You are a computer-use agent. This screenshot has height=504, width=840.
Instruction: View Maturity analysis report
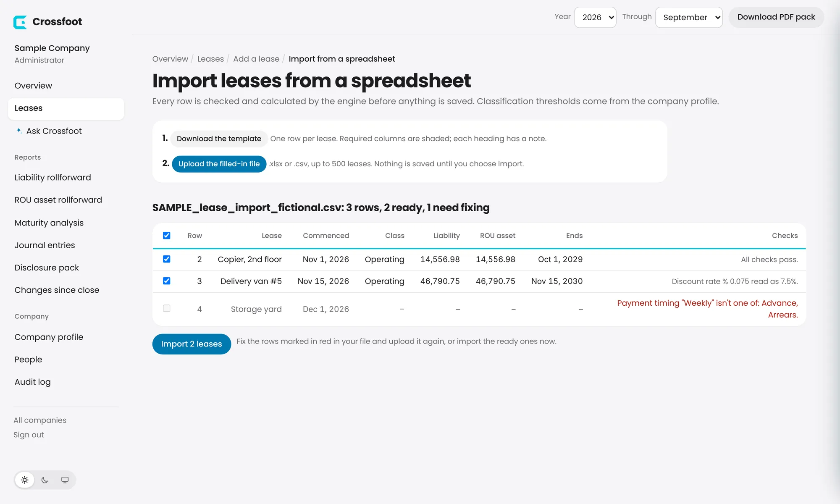(x=49, y=223)
